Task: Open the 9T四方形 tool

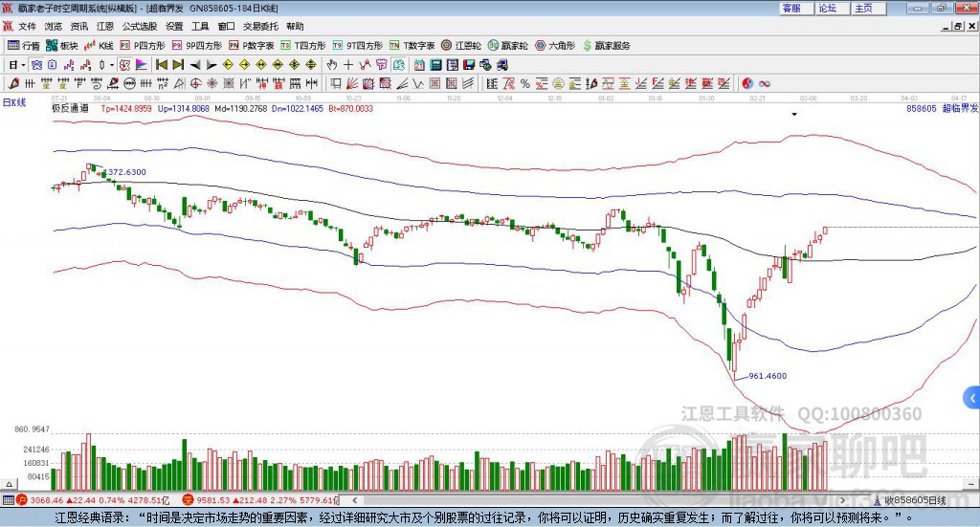Action: 358,46
